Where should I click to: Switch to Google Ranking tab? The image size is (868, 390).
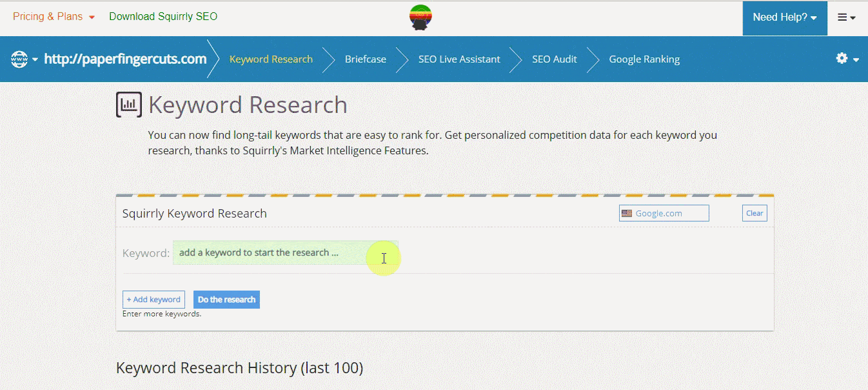click(x=644, y=59)
